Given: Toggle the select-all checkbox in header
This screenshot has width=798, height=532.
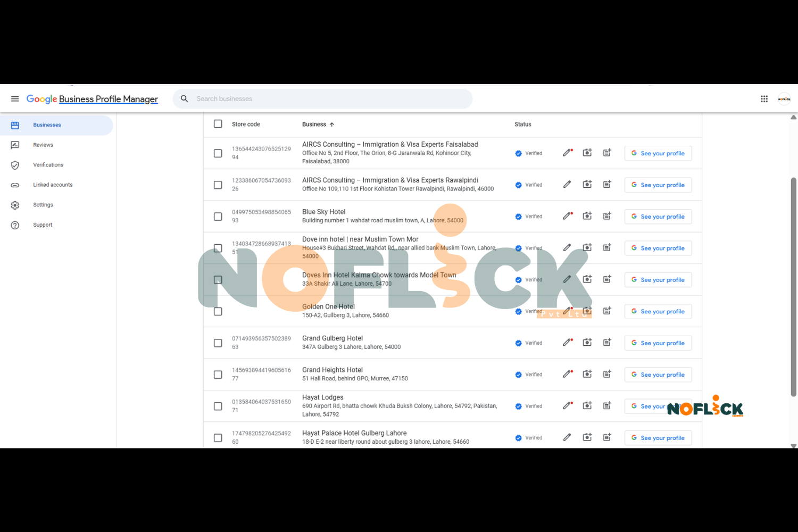Looking at the screenshot, I should (218, 124).
